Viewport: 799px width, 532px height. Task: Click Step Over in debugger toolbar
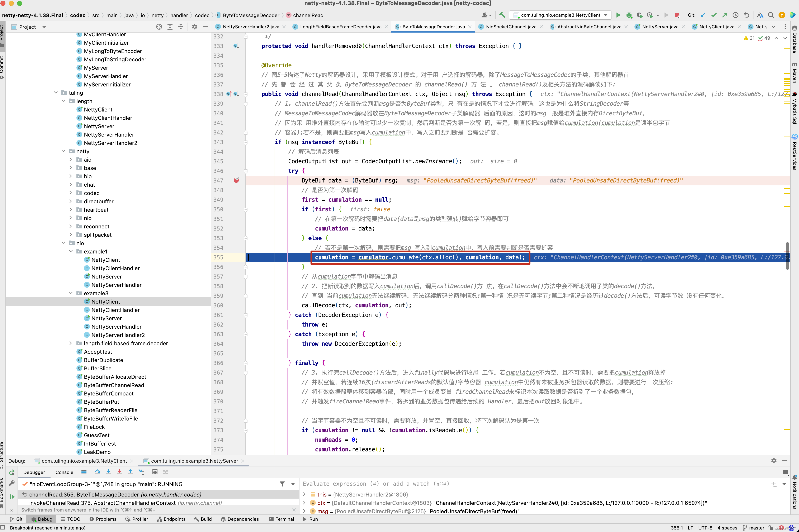tap(98, 472)
